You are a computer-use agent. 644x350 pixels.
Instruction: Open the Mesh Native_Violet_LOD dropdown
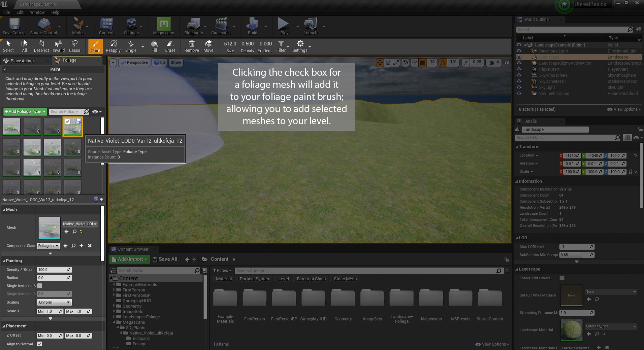tap(80, 224)
